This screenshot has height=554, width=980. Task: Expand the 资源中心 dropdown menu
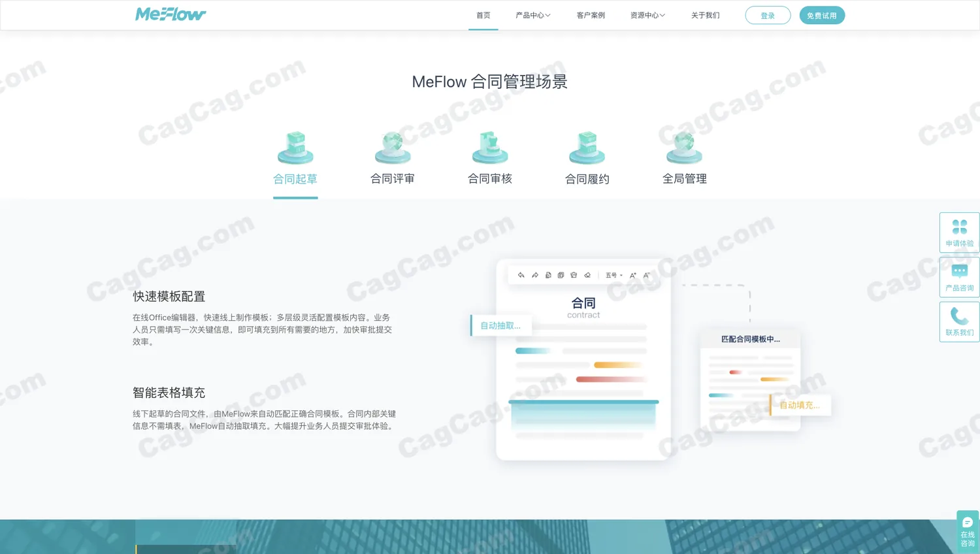pyautogui.click(x=647, y=15)
